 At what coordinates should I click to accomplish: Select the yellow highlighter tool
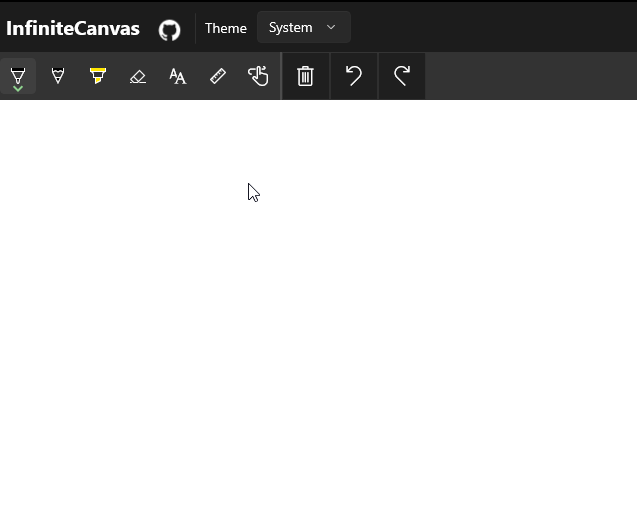click(98, 76)
